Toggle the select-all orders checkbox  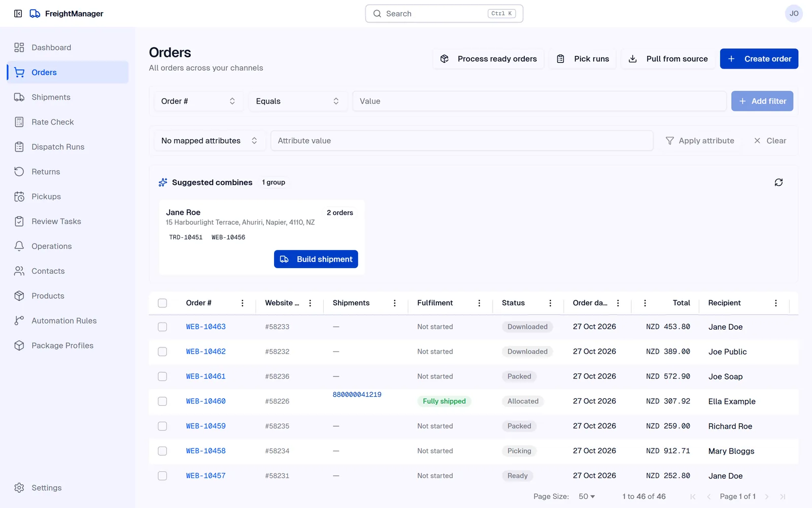tap(162, 303)
